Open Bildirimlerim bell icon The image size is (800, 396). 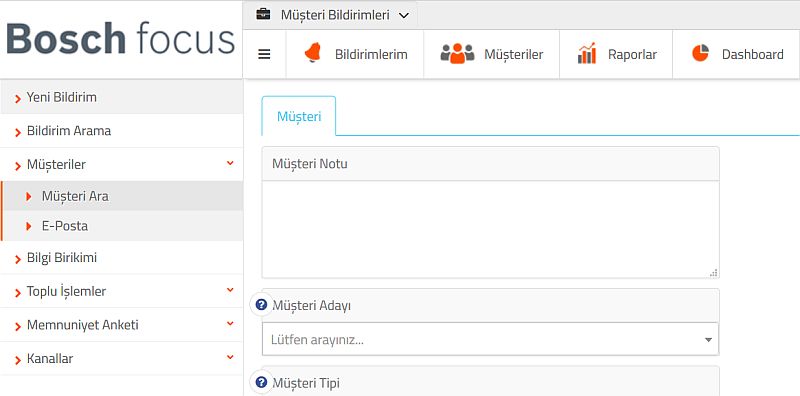[312, 54]
